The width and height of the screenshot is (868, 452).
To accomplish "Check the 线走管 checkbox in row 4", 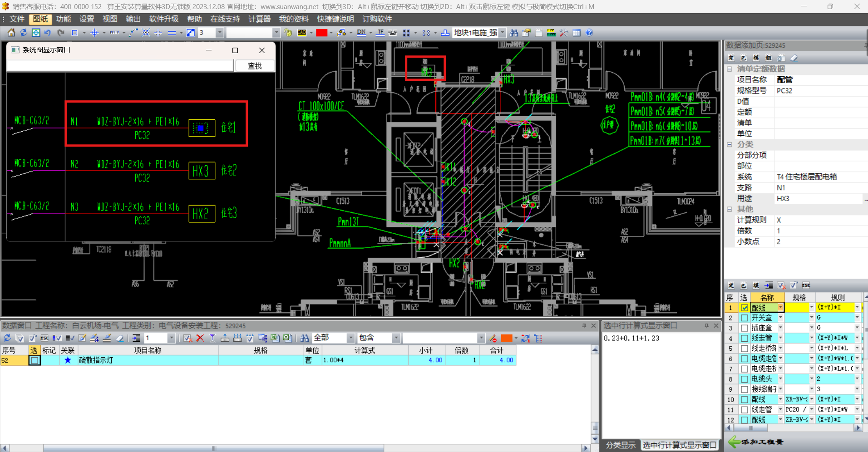I will pos(745,338).
